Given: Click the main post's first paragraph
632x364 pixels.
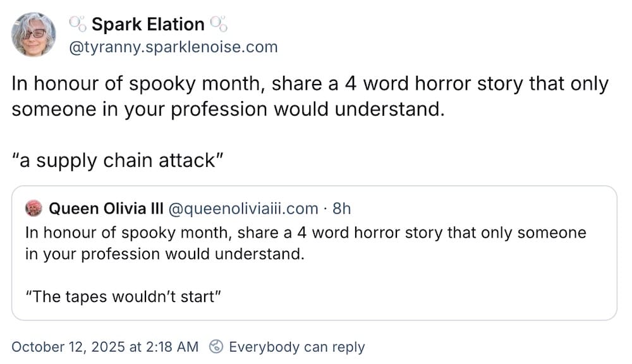Looking at the screenshot, I should [310, 96].
